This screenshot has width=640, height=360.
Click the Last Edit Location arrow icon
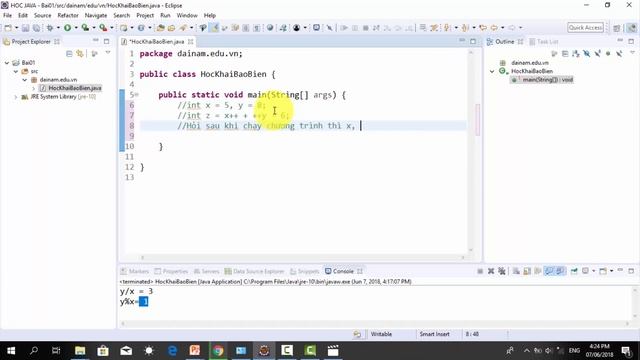pyautogui.click(x=483, y=28)
